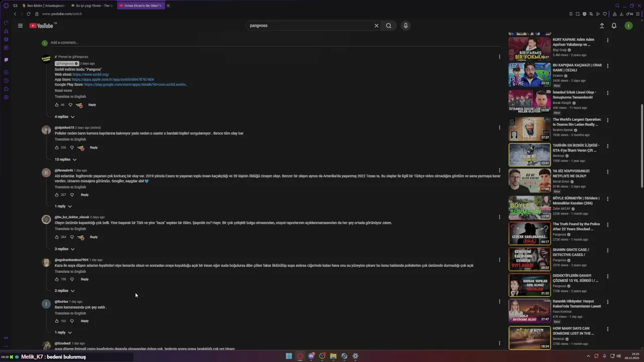Expand 1 reply under @IbuHas comment
The height and width of the screenshot is (362, 644).
pos(63,332)
